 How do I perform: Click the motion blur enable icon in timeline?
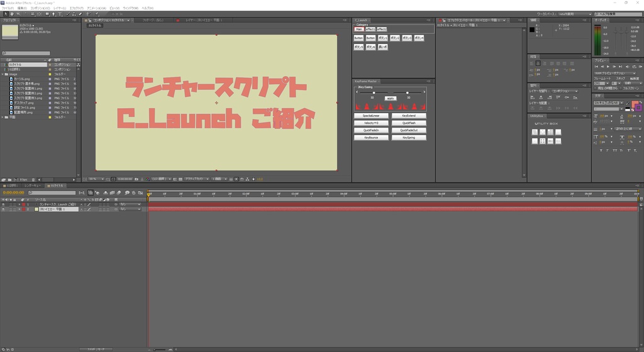coord(118,193)
